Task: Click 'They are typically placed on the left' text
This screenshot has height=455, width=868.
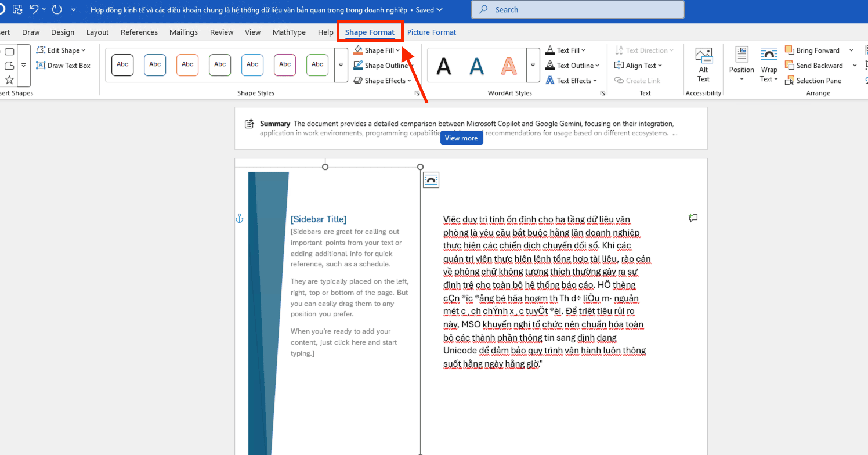Action: (x=349, y=281)
